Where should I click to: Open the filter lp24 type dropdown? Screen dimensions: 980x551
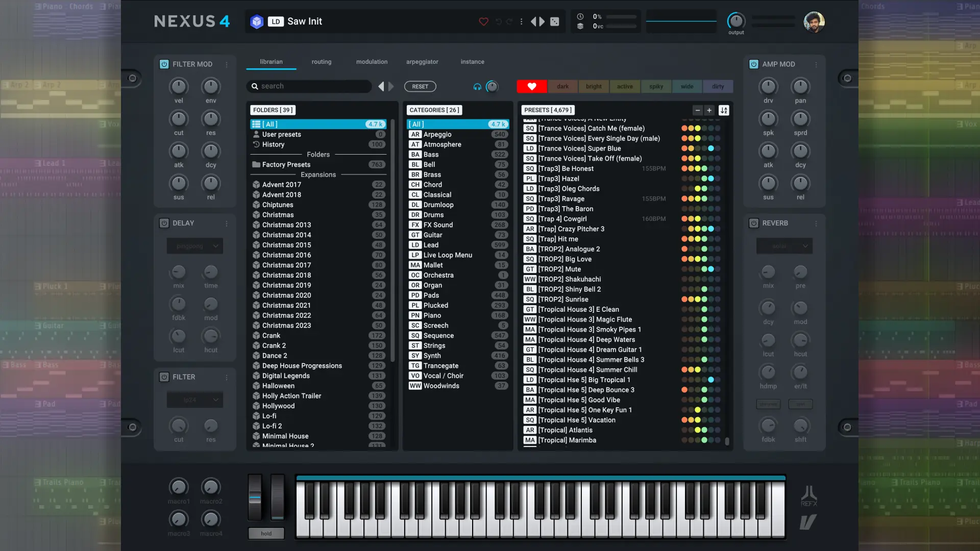(x=195, y=400)
